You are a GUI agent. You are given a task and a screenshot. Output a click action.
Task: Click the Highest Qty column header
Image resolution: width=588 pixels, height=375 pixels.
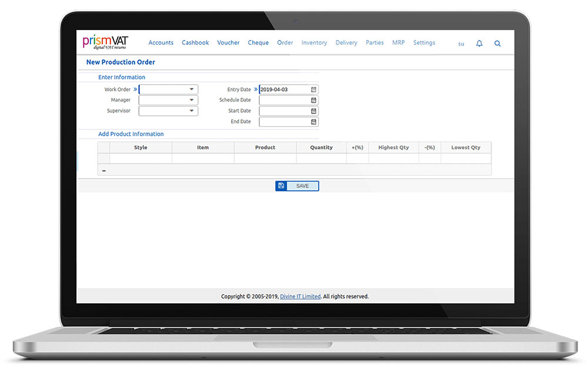point(394,148)
